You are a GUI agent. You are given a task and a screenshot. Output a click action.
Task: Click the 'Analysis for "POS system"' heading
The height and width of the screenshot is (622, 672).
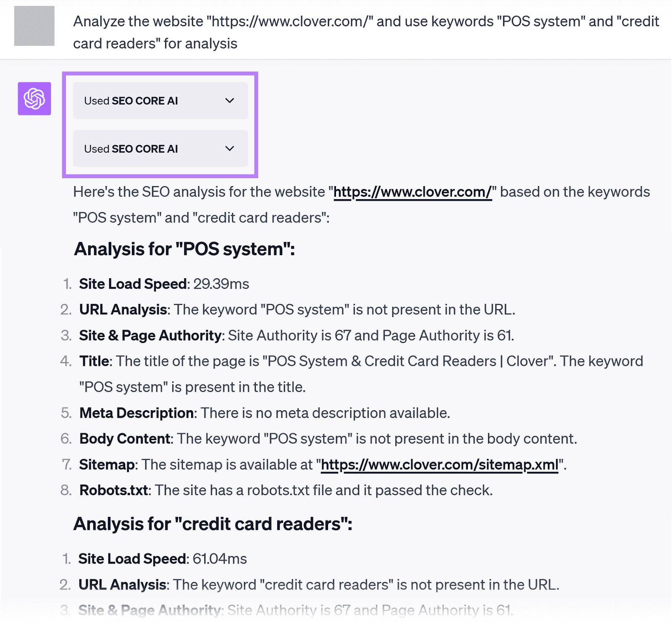click(x=184, y=249)
